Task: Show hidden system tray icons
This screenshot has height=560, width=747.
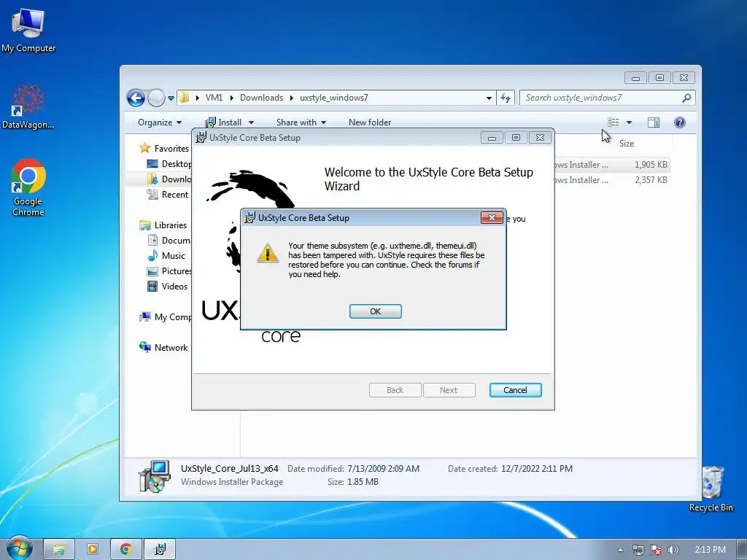Action: pyautogui.click(x=620, y=550)
